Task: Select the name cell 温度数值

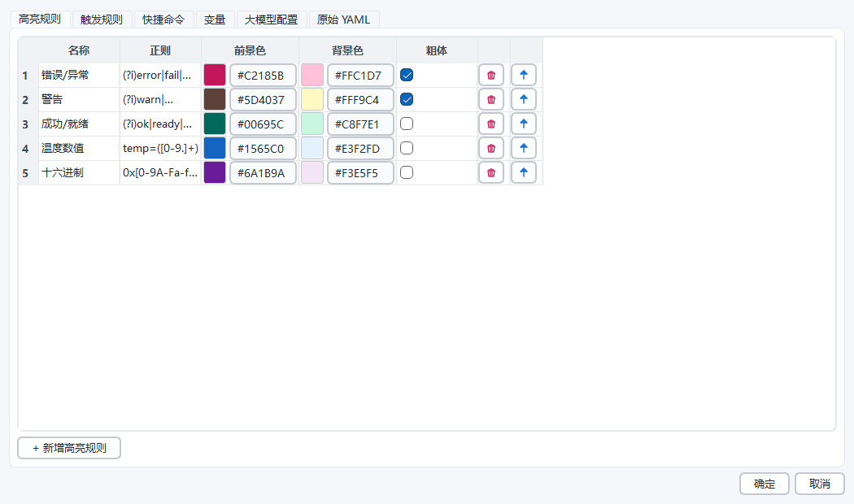Action: [x=79, y=148]
